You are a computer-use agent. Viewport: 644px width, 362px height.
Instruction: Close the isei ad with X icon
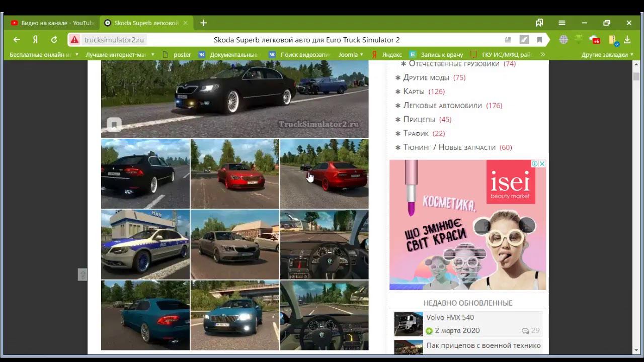pos(542,164)
